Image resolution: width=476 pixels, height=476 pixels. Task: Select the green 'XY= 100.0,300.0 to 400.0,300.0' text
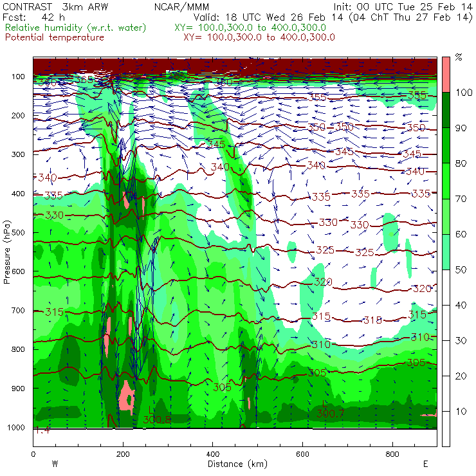[x=250, y=28]
